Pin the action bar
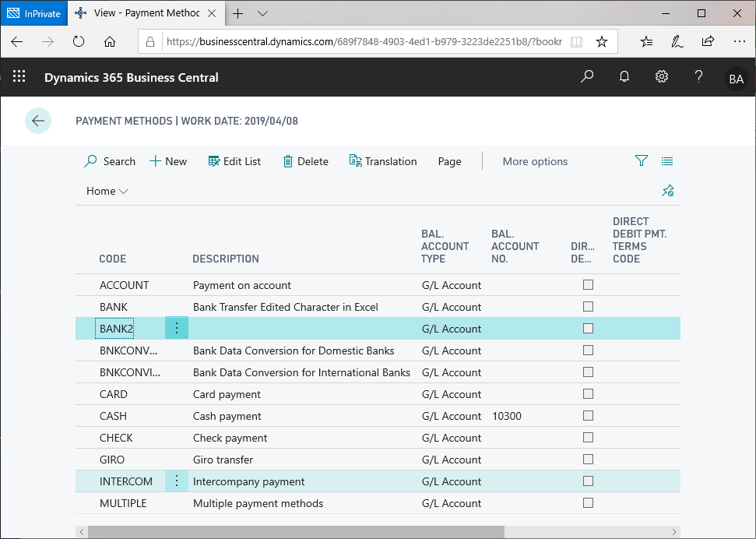The height and width of the screenshot is (539, 756). [x=668, y=191]
